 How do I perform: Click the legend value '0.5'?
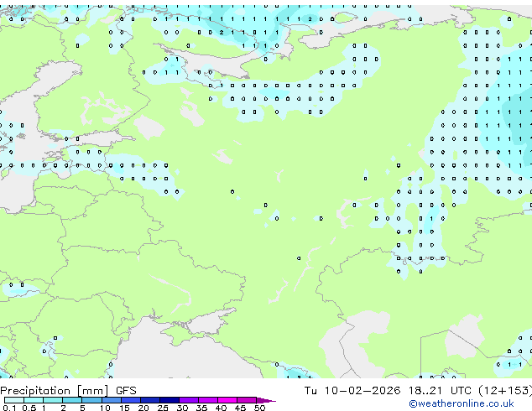(29, 408)
